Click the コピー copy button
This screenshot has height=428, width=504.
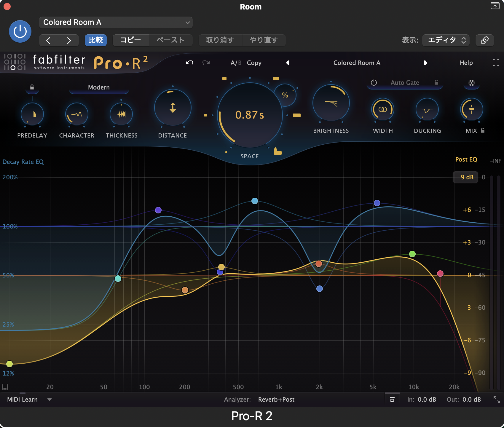pyautogui.click(x=130, y=40)
